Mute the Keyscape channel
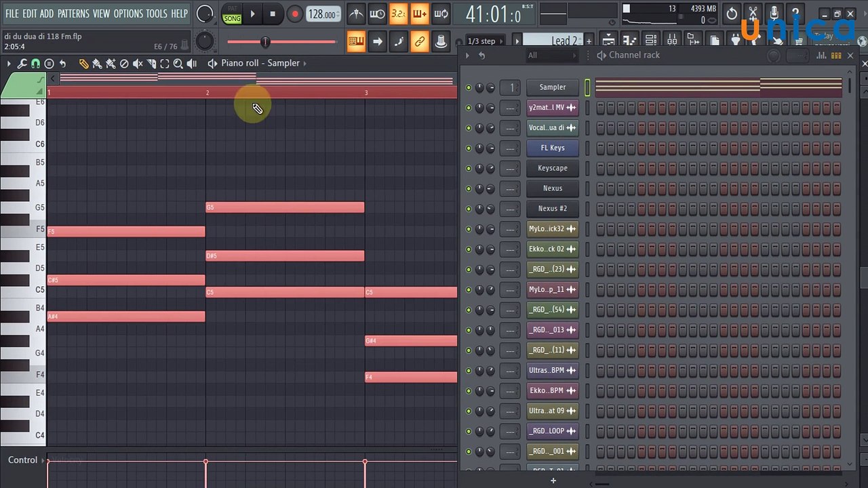This screenshot has width=868, height=488. coord(469,168)
